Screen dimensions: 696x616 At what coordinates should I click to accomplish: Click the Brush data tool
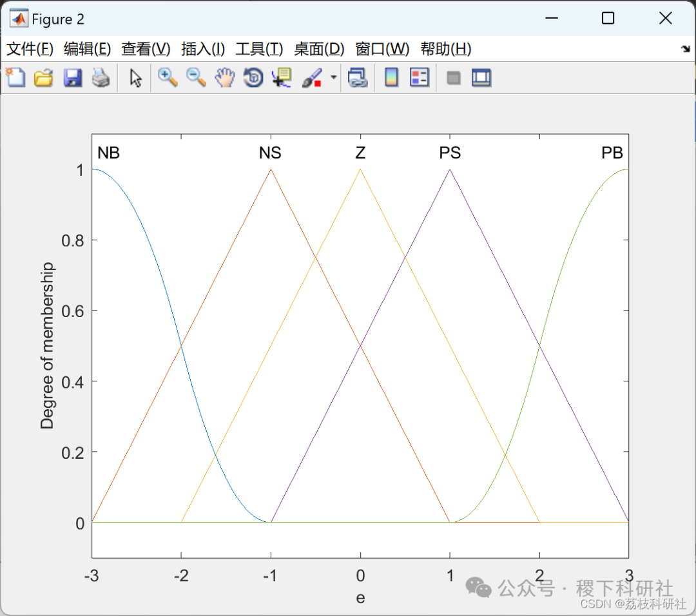tap(312, 78)
